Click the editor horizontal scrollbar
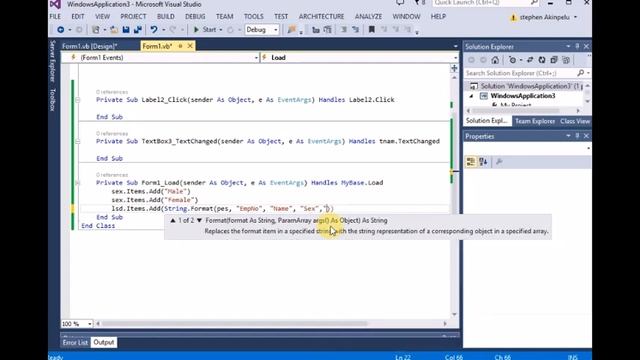 (235, 324)
